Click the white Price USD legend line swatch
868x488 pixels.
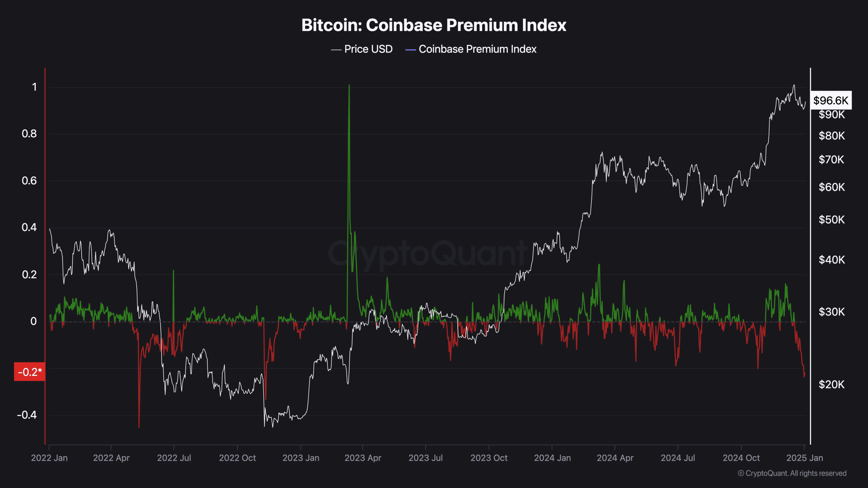336,50
